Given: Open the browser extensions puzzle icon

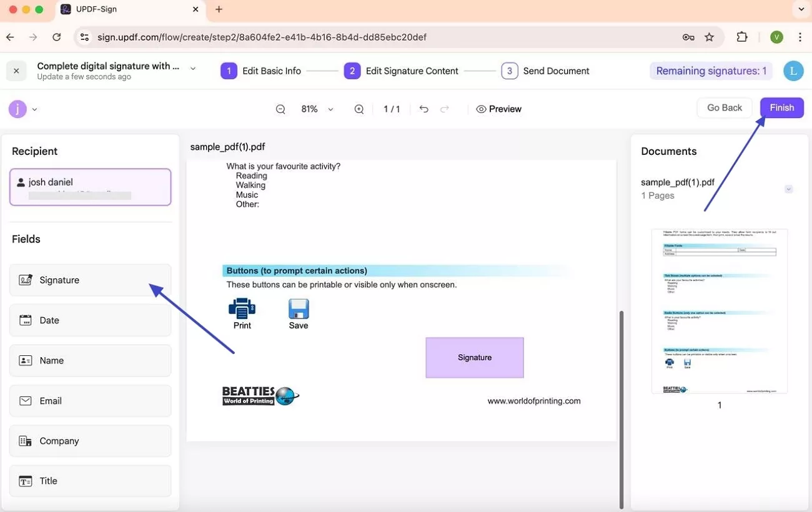Looking at the screenshot, I should (x=742, y=37).
